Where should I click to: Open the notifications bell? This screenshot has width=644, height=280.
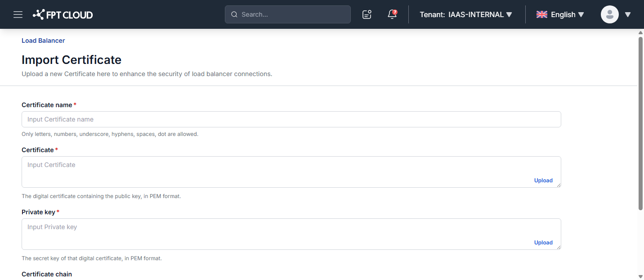coord(392,14)
